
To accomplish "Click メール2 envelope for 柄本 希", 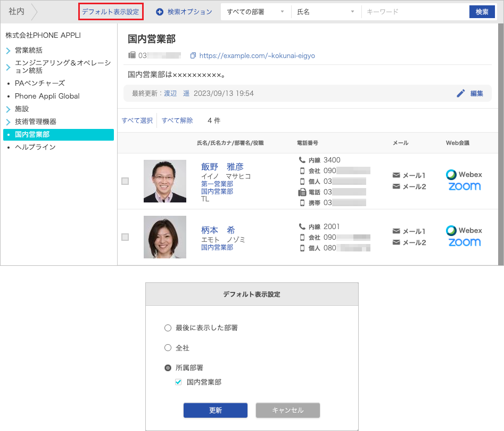I will click(x=396, y=242).
